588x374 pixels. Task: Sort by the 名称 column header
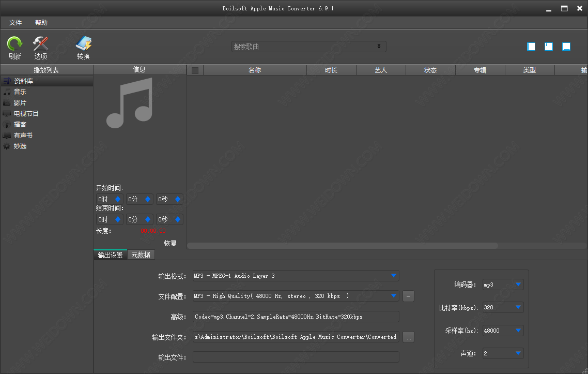click(x=255, y=70)
